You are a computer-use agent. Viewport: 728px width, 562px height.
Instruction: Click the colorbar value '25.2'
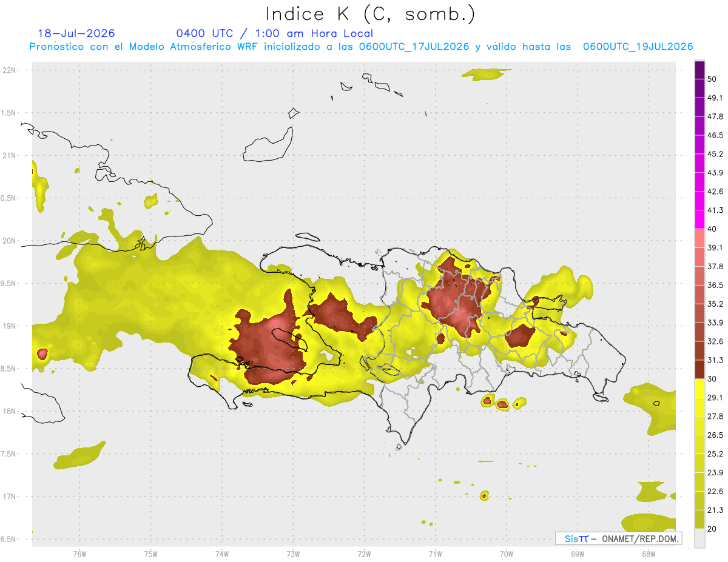[x=716, y=454]
